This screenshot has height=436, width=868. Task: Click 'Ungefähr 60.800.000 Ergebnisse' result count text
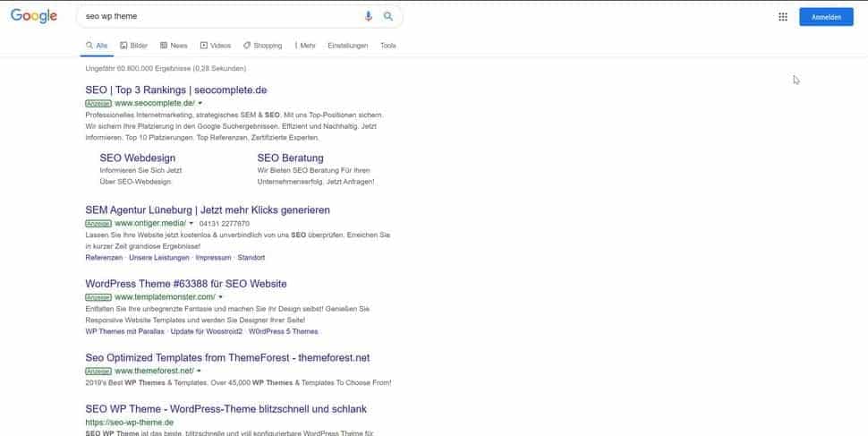point(166,69)
